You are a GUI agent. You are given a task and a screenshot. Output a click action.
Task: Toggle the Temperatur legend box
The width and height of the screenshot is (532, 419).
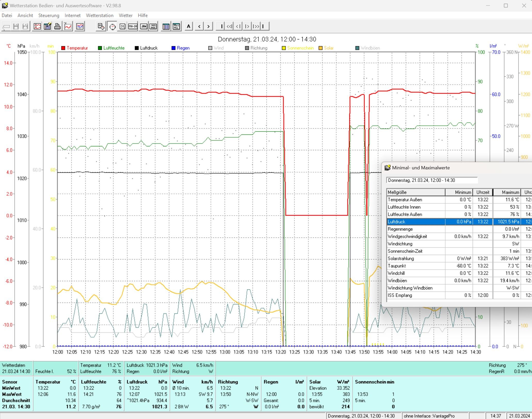(63, 48)
